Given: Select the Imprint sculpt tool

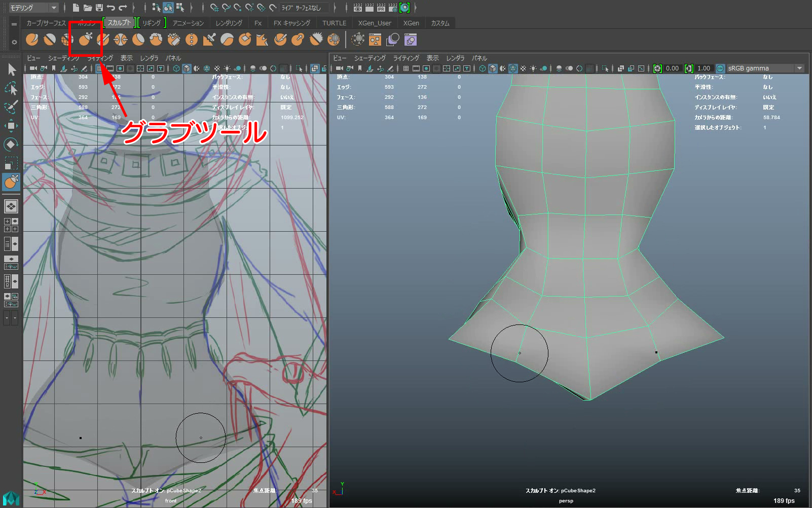Looking at the screenshot, I should 209,40.
